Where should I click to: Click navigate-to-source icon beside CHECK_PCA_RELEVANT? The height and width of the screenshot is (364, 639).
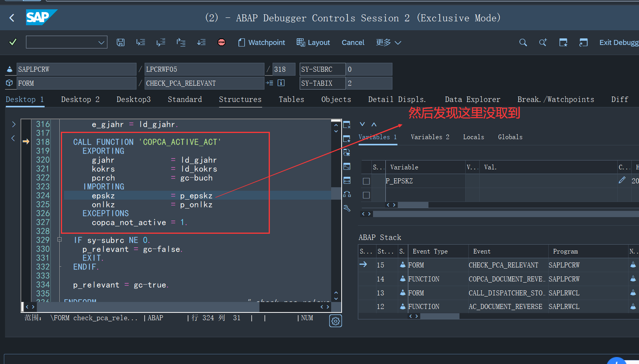click(x=269, y=83)
